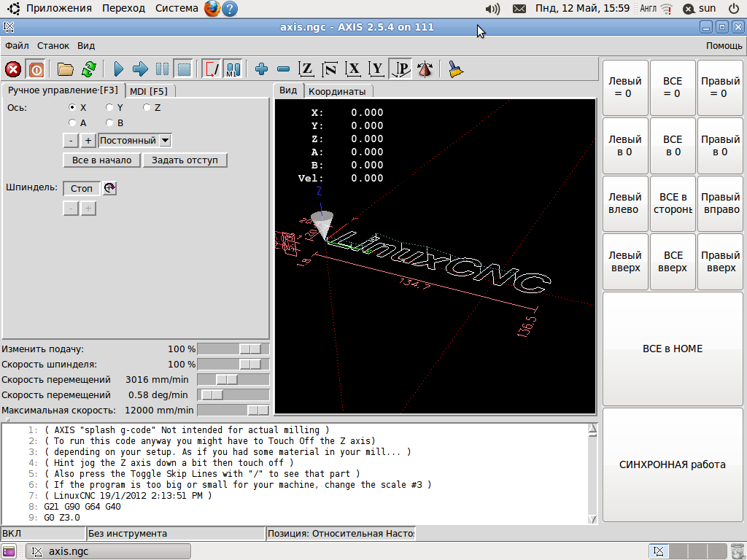
Task: Toggle the emergency stop button
Action: [x=13, y=69]
